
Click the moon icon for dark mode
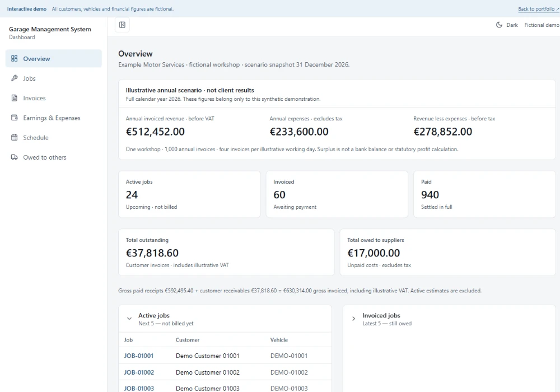[499, 25]
